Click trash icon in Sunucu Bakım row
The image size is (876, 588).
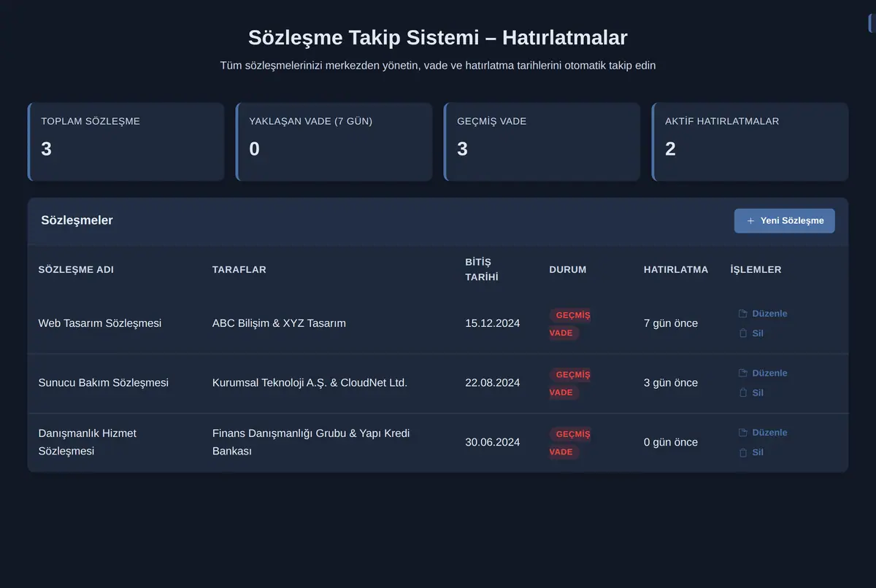(x=743, y=392)
